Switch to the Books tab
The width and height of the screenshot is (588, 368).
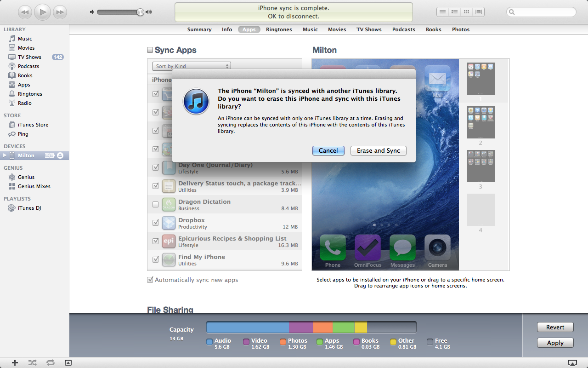click(434, 29)
